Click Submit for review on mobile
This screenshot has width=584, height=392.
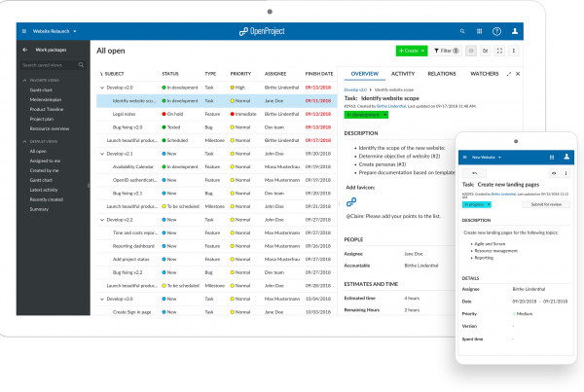(x=546, y=204)
